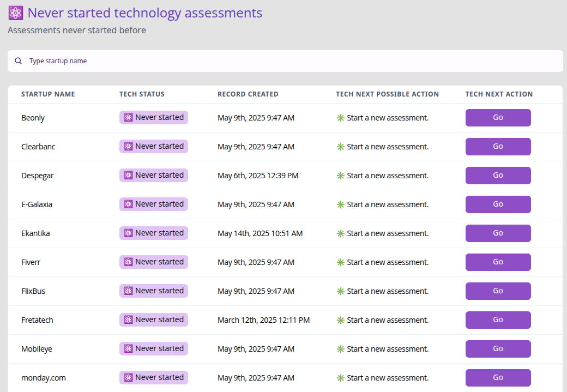Click the Never started badge for Ekantika
Image resolution: width=567 pixels, height=392 pixels.
click(x=154, y=233)
